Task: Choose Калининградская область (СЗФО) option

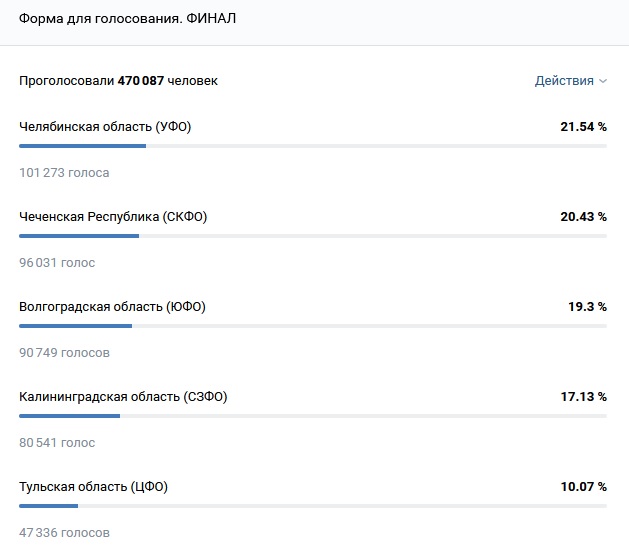Action: tap(123, 397)
